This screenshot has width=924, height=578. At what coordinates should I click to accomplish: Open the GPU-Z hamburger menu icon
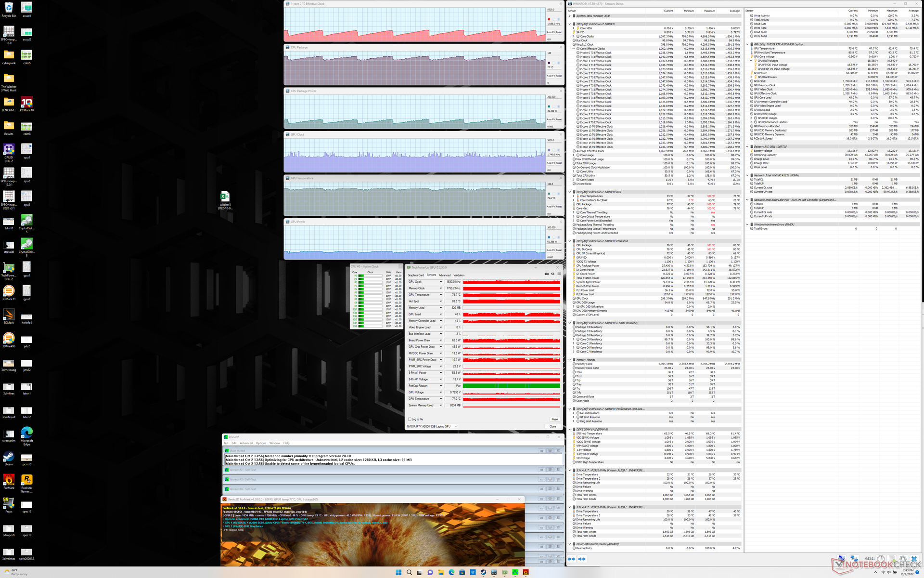click(559, 274)
